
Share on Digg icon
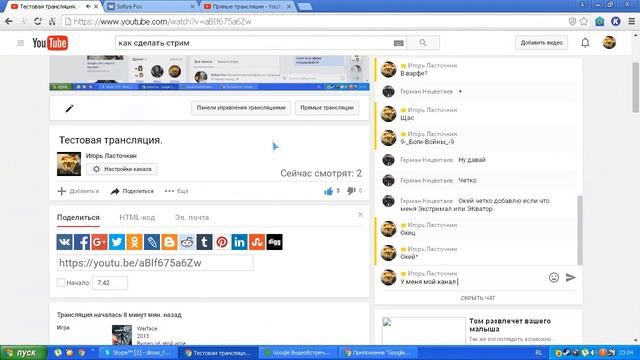[275, 242]
